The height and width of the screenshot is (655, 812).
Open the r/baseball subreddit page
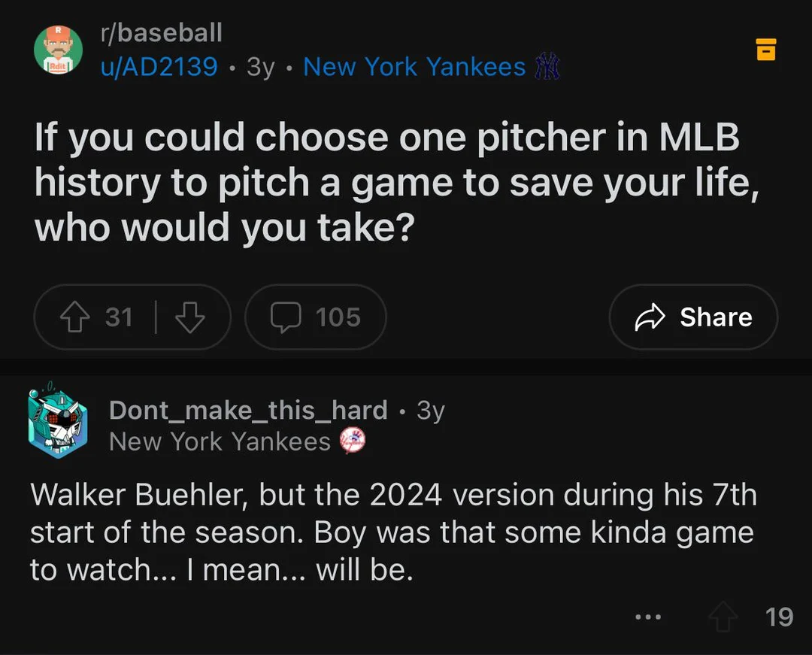coord(162,32)
